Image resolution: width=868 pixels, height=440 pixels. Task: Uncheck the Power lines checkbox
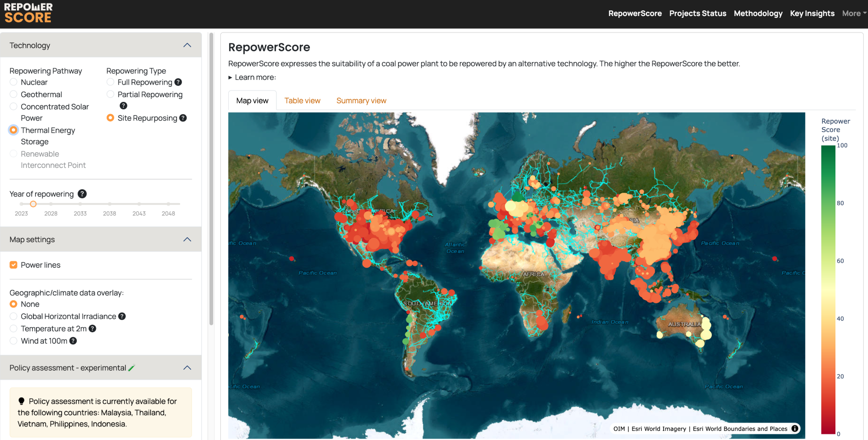click(x=13, y=265)
